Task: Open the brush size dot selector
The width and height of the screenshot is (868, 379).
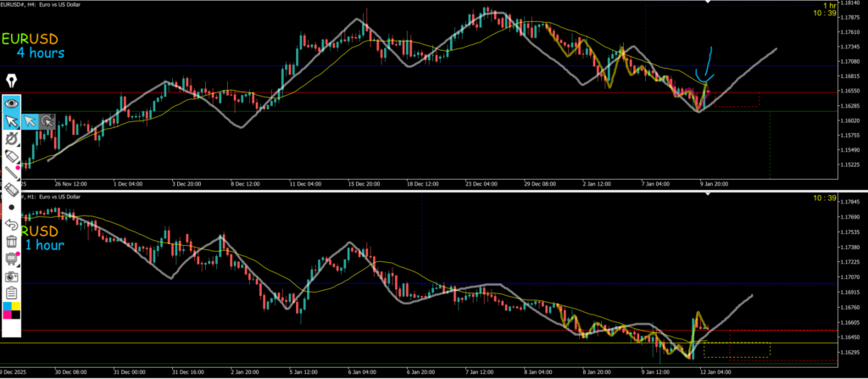Action: (x=11, y=207)
